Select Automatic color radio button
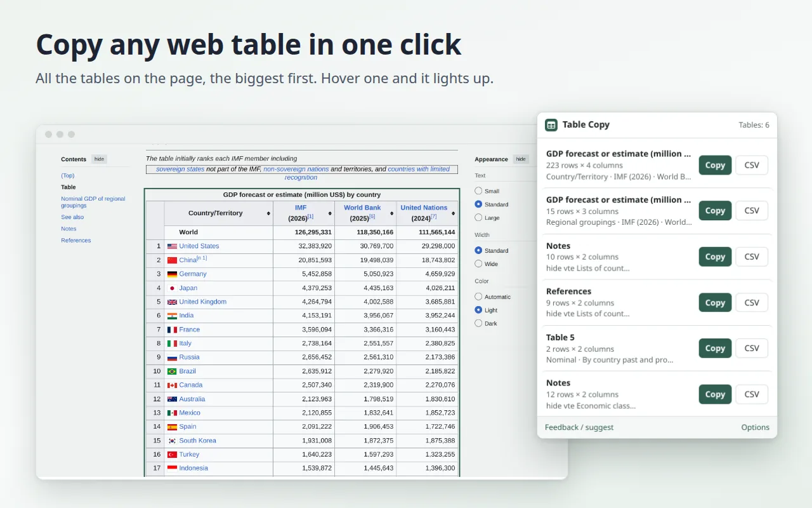 pyautogui.click(x=478, y=297)
